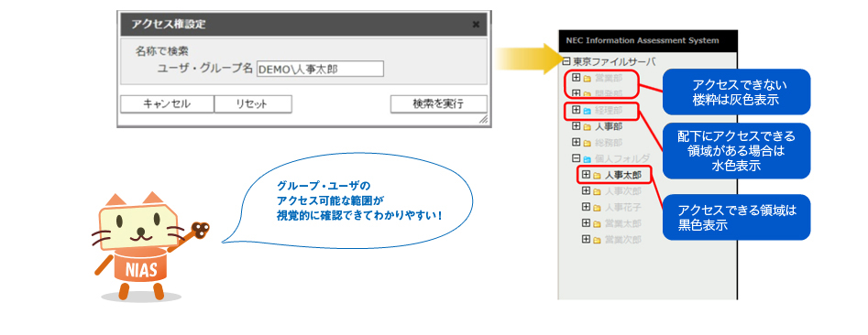
Task: Select the 営業太郎 folder label
Action: [x=622, y=223]
